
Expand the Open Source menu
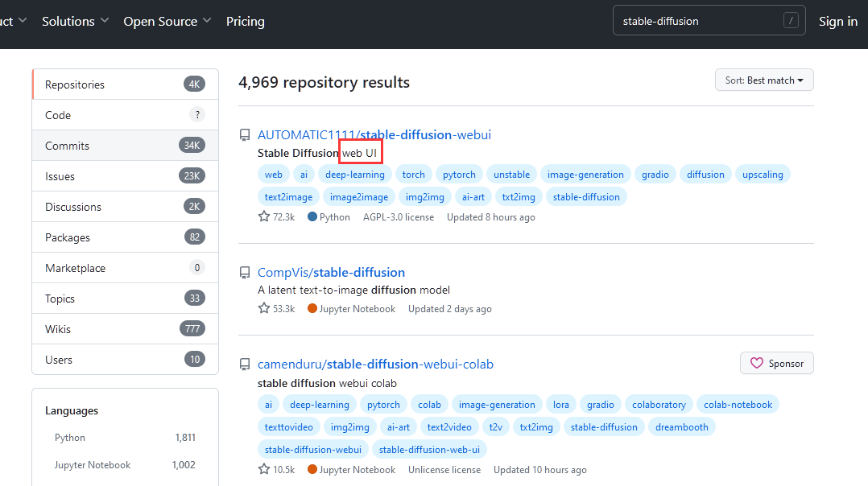167,21
